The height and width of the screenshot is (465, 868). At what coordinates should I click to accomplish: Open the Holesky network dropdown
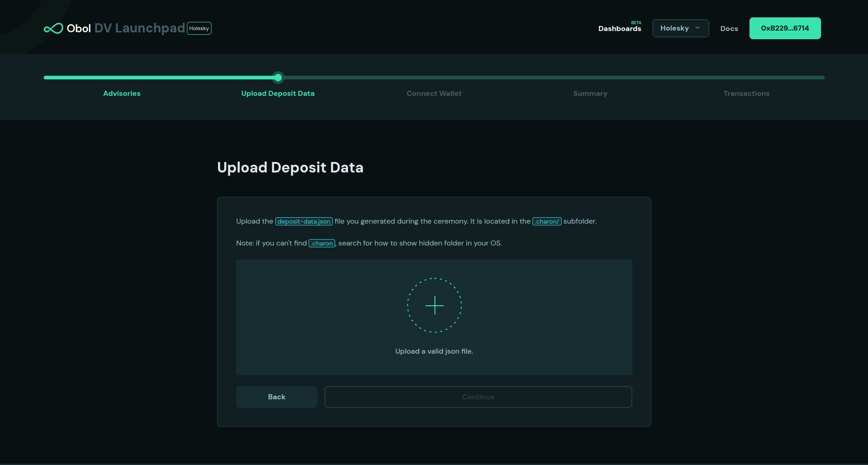pyautogui.click(x=680, y=28)
